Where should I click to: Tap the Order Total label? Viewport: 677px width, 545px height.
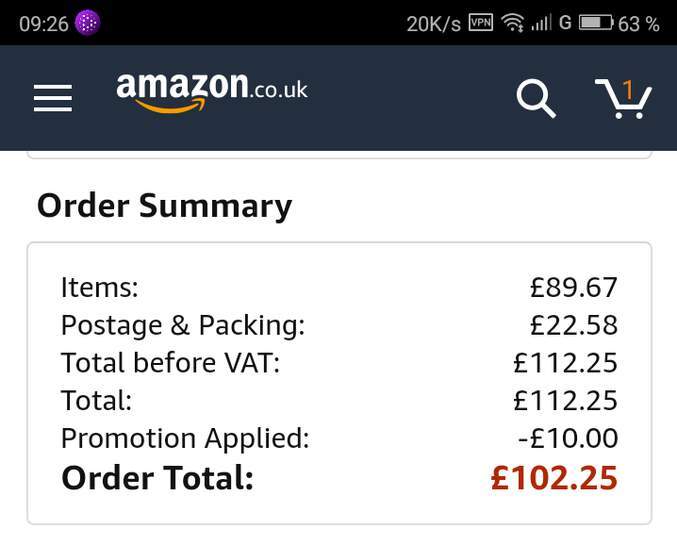158,478
